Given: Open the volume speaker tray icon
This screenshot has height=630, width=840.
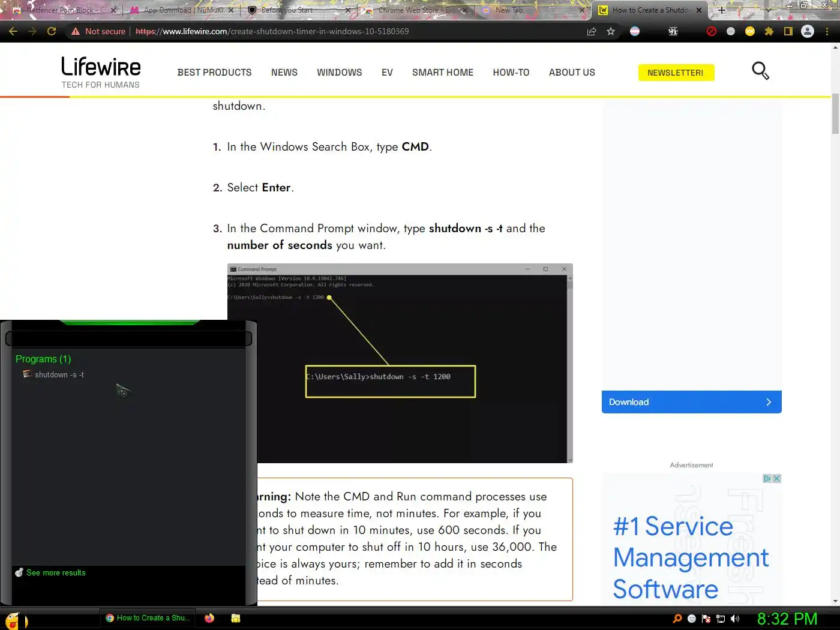Looking at the screenshot, I should click(735, 619).
